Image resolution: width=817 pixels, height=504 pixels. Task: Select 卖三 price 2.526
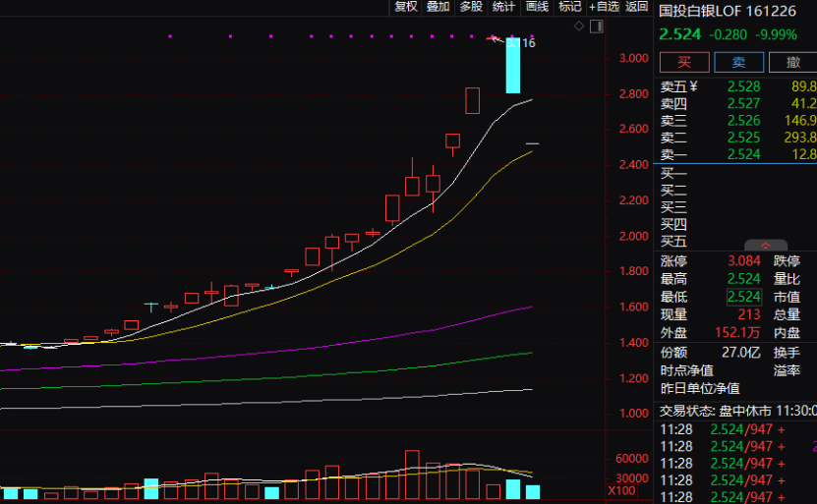[x=743, y=121]
